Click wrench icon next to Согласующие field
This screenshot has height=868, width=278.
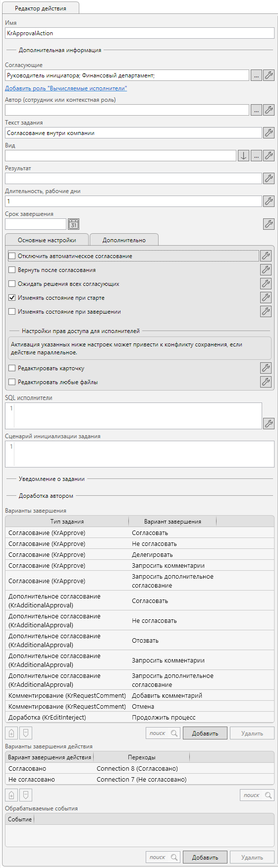click(269, 75)
